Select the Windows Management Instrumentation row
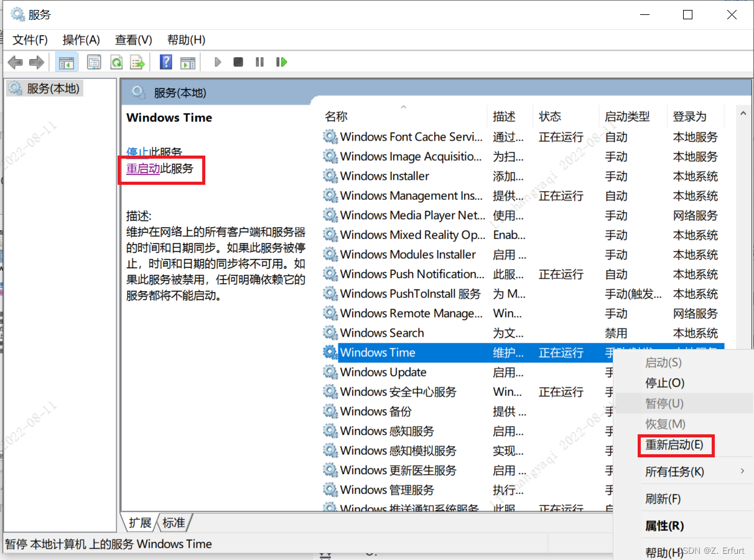The image size is (754, 560). (523, 196)
